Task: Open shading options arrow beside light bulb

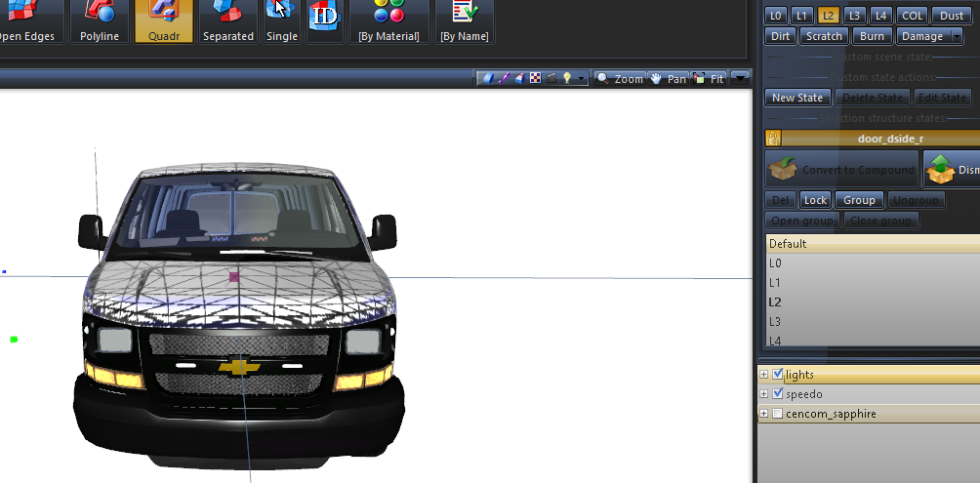Action: pyautogui.click(x=582, y=79)
